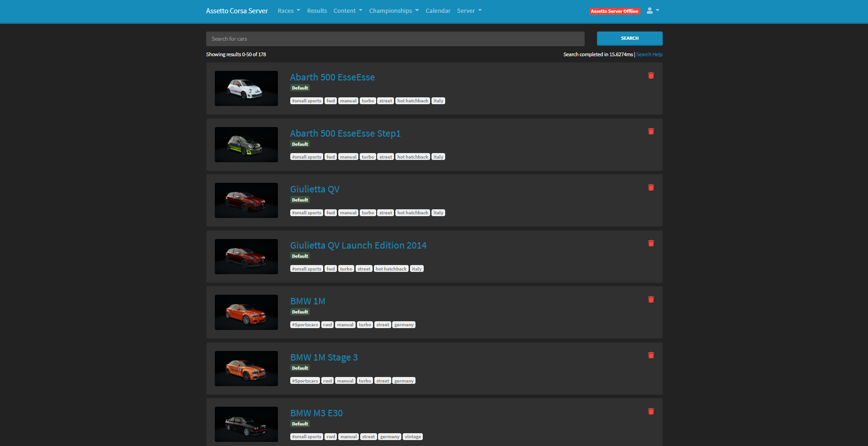Click 'street' tag on Giulietta QV Launch Edition 2014
The height and width of the screenshot is (446, 868).
[364, 269]
